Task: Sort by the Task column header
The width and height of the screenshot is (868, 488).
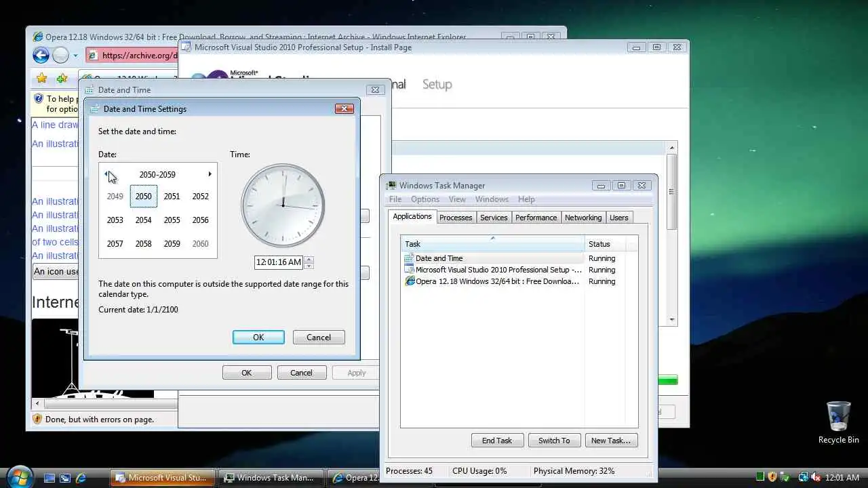Action: point(492,244)
